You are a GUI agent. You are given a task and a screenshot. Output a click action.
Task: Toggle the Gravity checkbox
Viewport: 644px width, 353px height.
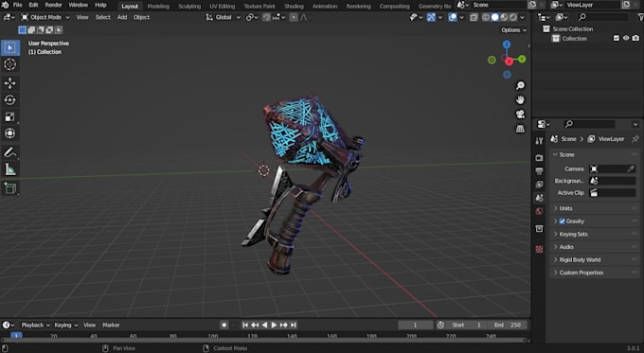562,221
